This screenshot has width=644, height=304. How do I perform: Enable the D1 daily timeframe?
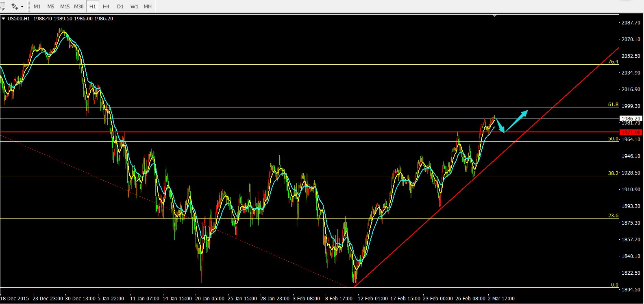point(120,7)
